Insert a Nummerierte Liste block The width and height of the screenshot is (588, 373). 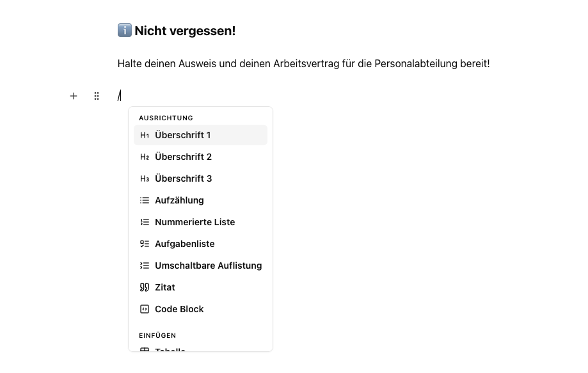tap(201, 222)
